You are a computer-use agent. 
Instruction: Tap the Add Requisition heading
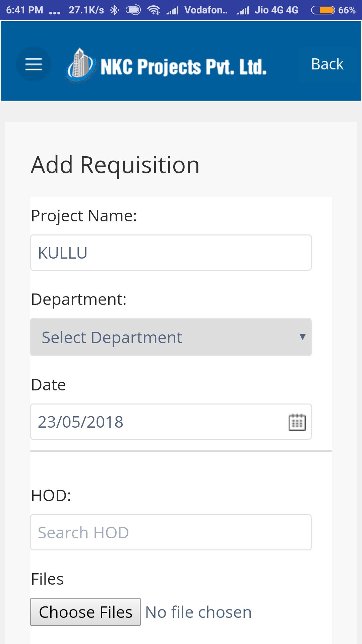coord(115,165)
